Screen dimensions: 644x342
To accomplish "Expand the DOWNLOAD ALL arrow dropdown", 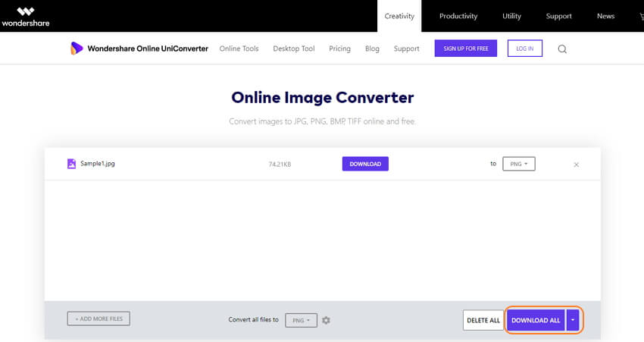I will point(573,320).
